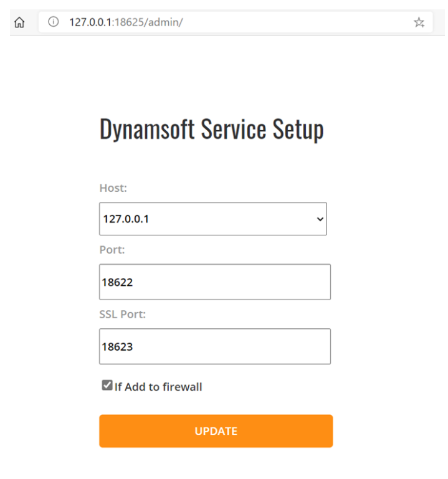Click the Port field containing 18622

tap(215, 282)
